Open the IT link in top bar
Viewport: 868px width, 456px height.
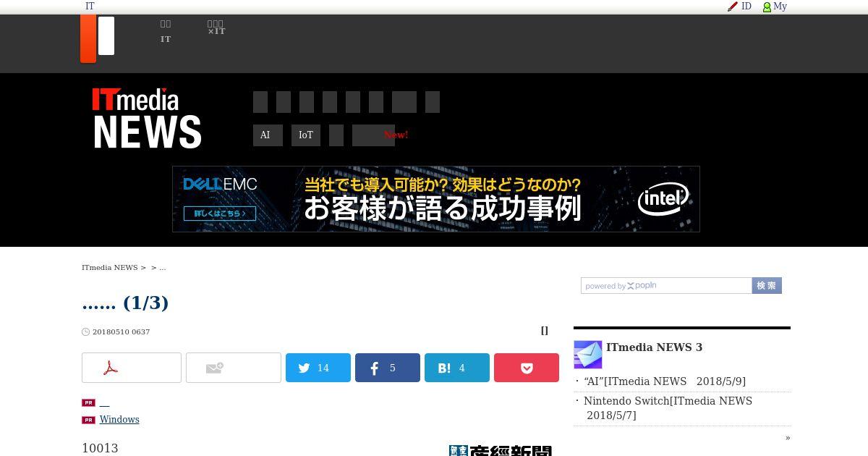tap(90, 7)
